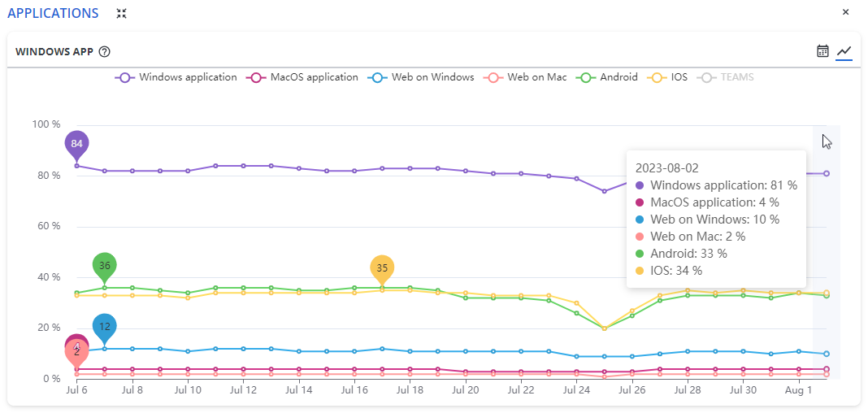868x413 pixels.
Task: Click the yellow 35 peak marker
Action: click(x=382, y=268)
